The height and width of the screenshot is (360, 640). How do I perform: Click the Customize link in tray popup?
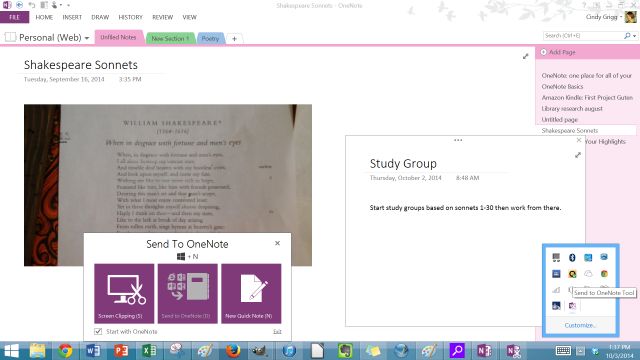[x=580, y=325]
